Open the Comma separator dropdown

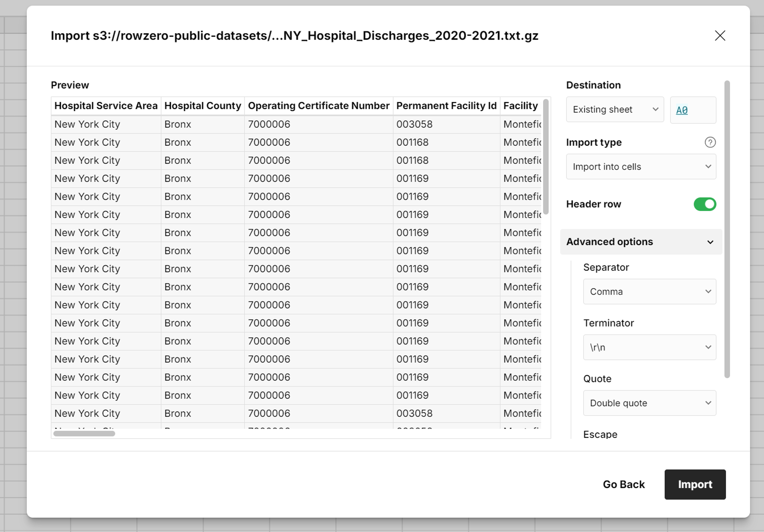(x=649, y=291)
